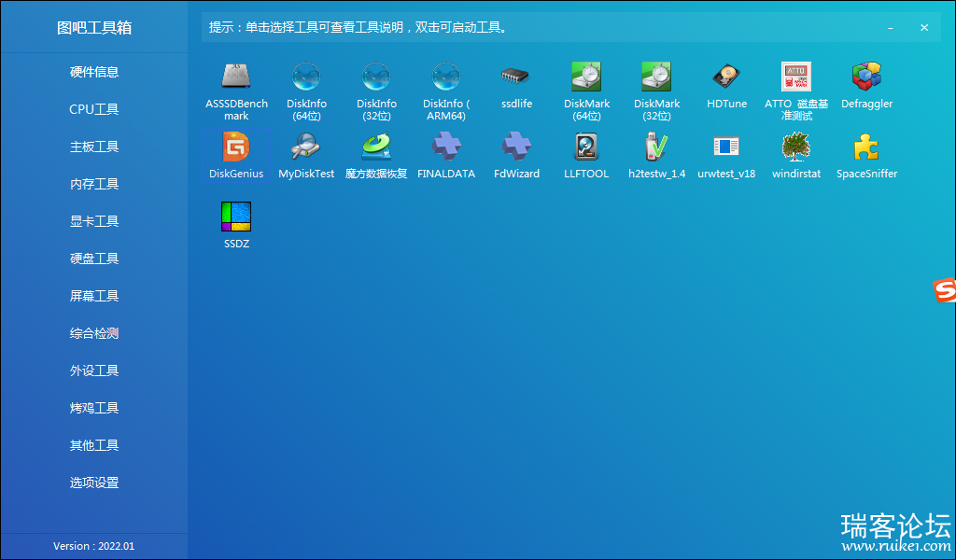This screenshot has width=956, height=560.
Task: Click the Version : 2022.01 label
Action: [94, 546]
